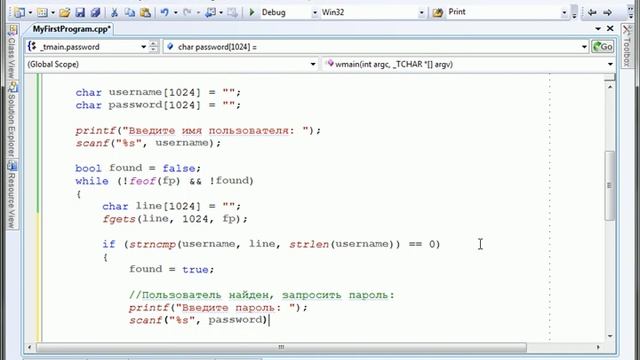
Task: Click the "found = true;" statement
Action: tap(171, 269)
